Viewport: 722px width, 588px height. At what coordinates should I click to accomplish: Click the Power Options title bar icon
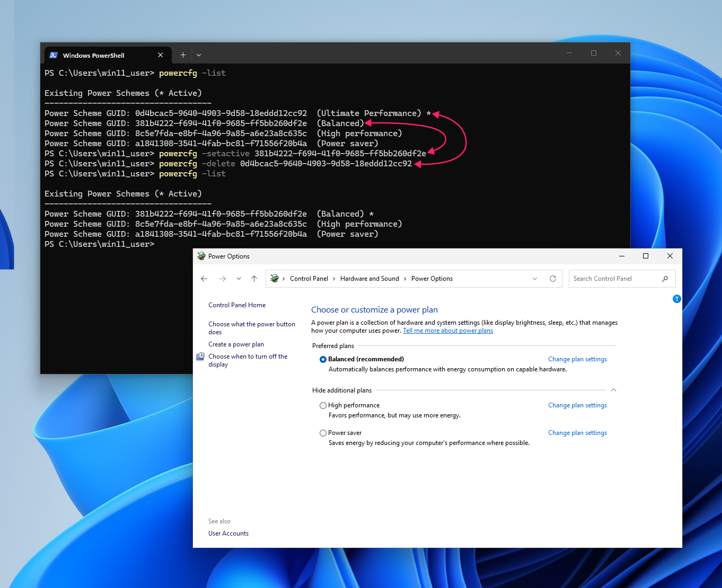201,256
